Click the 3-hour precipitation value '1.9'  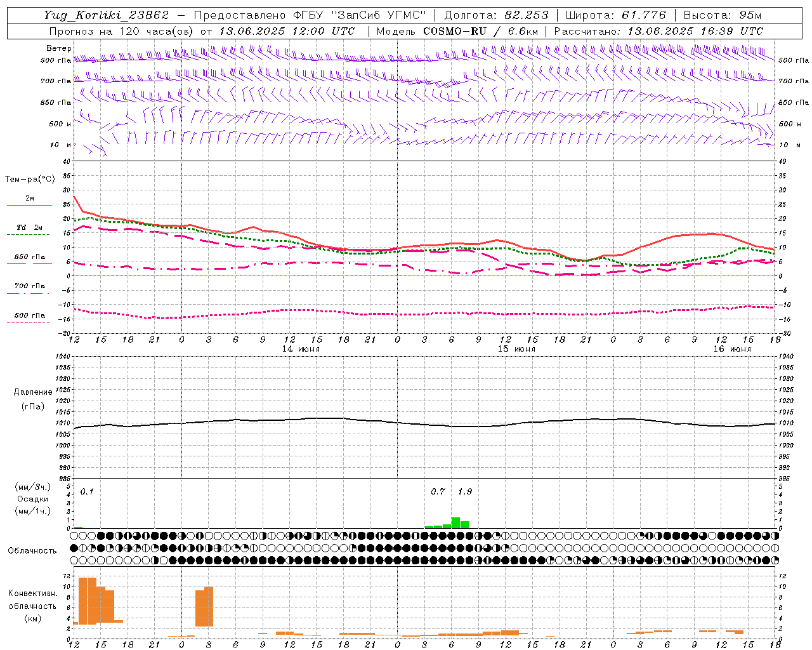coord(465,492)
